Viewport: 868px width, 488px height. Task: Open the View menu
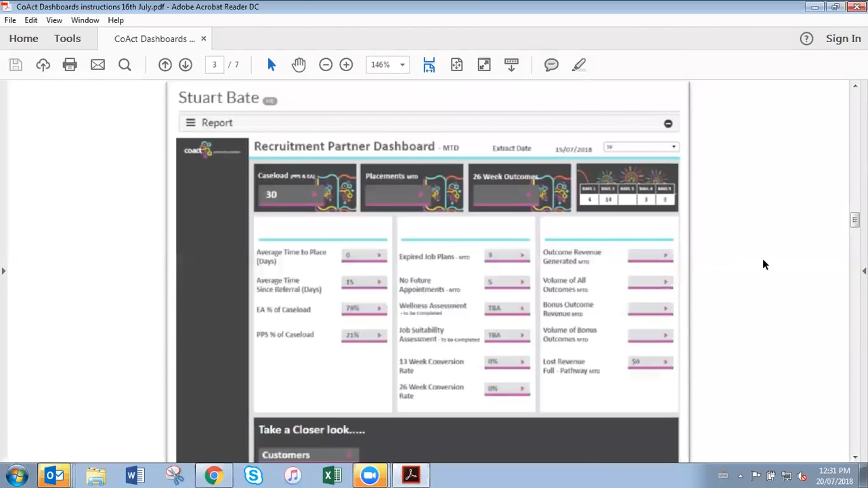(54, 20)
